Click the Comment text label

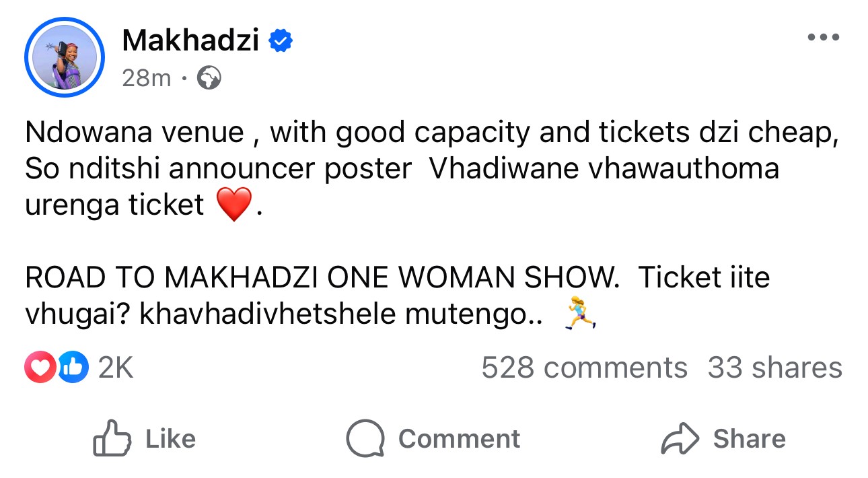(459, 439)
